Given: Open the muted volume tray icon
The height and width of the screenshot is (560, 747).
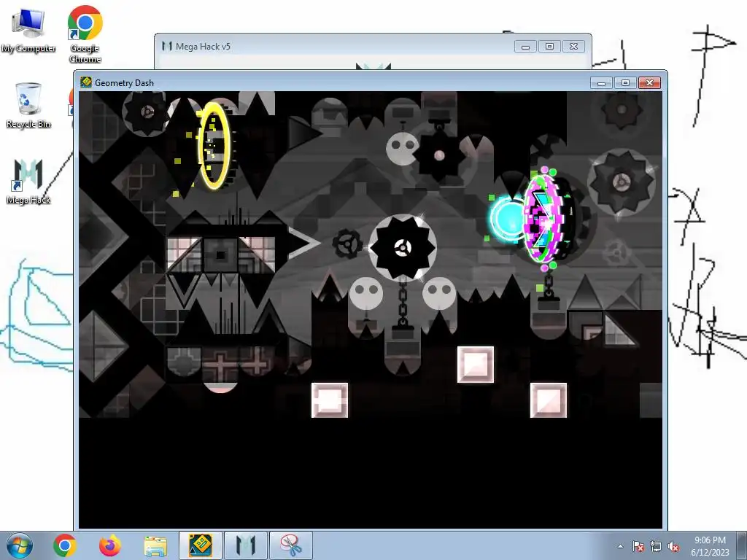Looking at the screenshot, I should point(673,546).
